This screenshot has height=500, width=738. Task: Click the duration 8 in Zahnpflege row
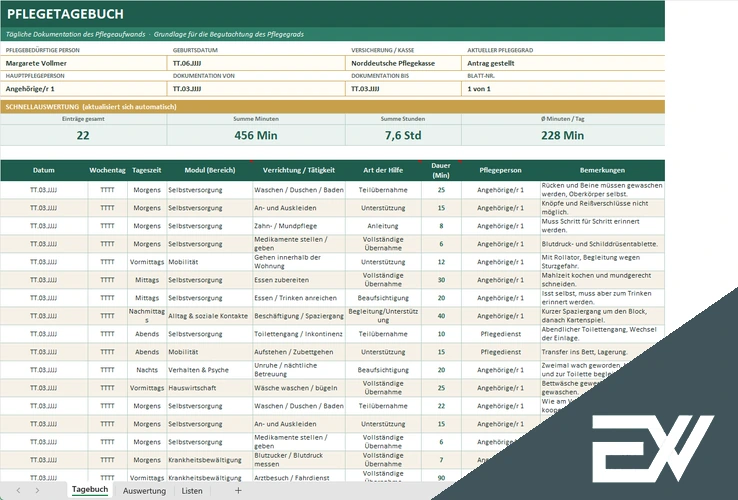[441, 226]
